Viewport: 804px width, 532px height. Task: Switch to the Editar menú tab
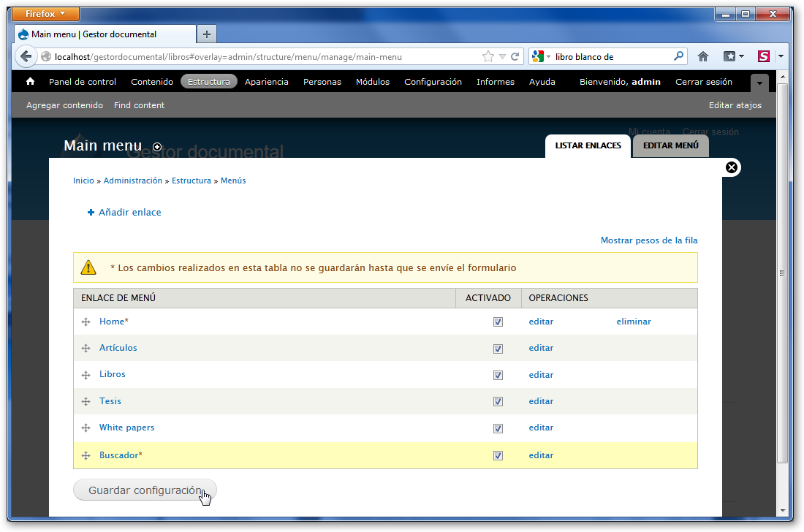click(670, 145)
